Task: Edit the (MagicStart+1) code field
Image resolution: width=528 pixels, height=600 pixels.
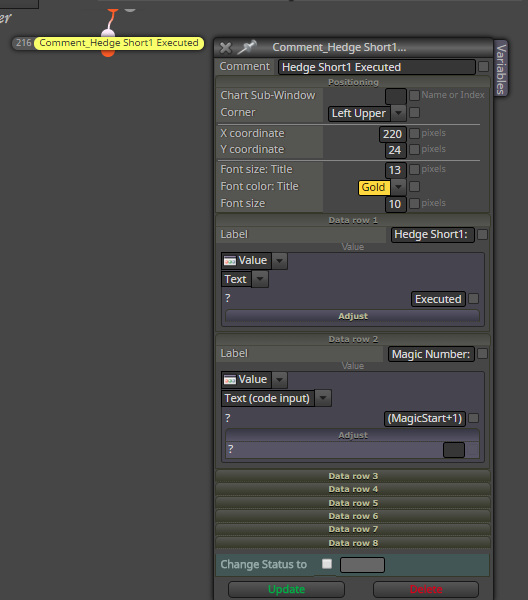Action: [425, 418]
